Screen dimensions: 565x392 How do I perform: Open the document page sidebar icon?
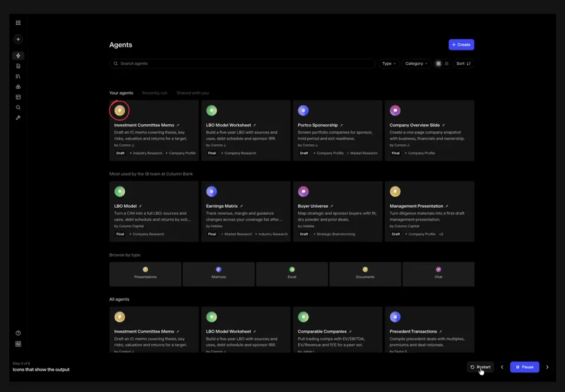pyautogui.click(x=18, y=66)
